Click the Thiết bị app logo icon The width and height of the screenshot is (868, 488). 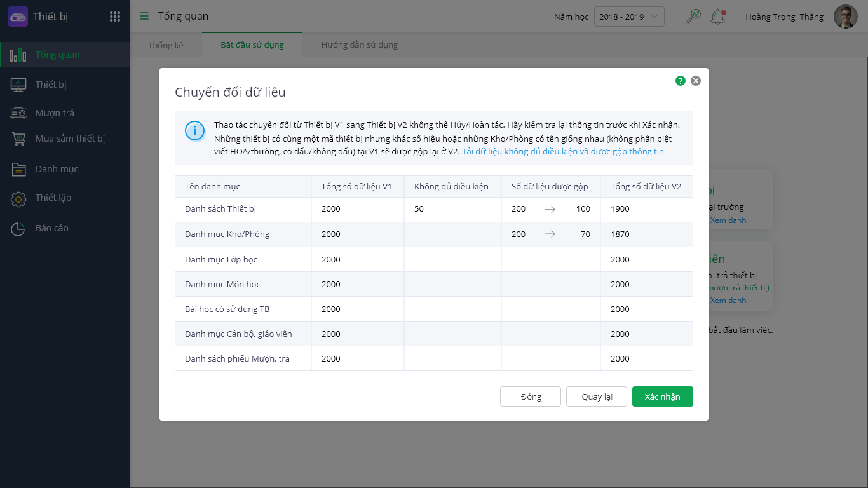[x=18, y=17]
